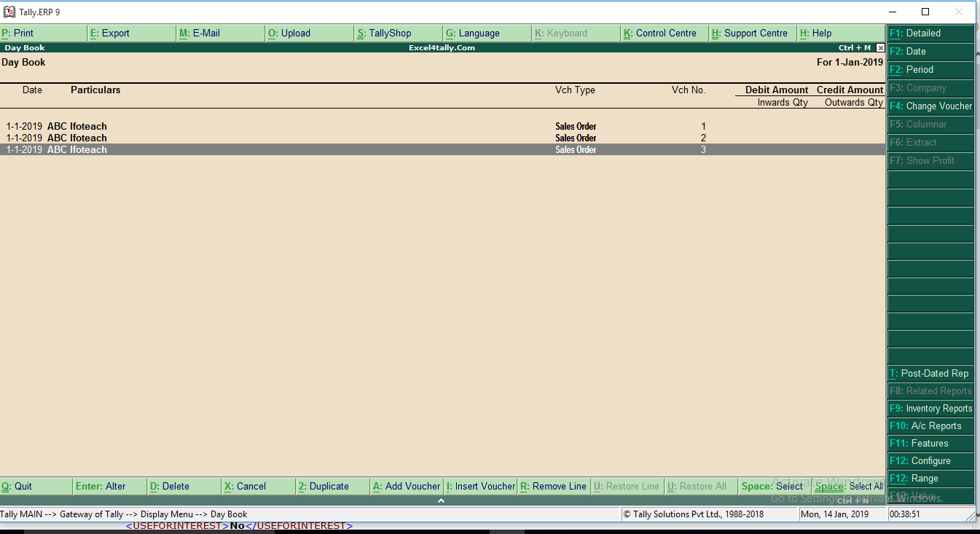The width and height of the screenshot is (980, 534).
Task: Click the Vch No. column header
Action: tap(689, 90)
